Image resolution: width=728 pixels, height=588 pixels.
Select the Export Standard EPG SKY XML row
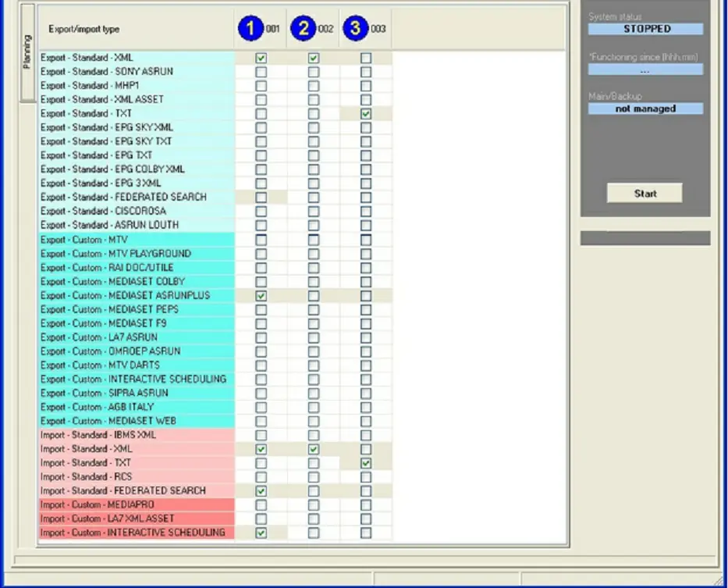coord(107,128)
